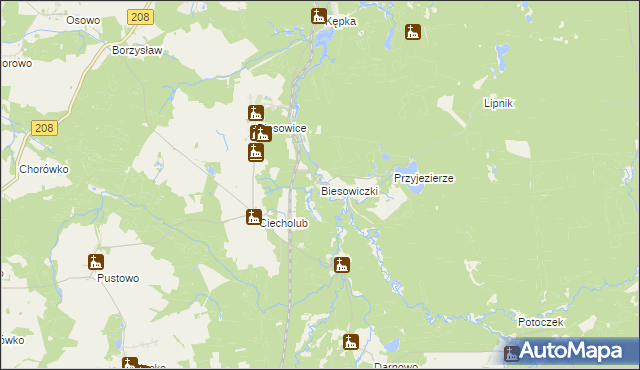Click the Przyjezierze label
Viewport: 640px width, 370px height.
[424, 178]
